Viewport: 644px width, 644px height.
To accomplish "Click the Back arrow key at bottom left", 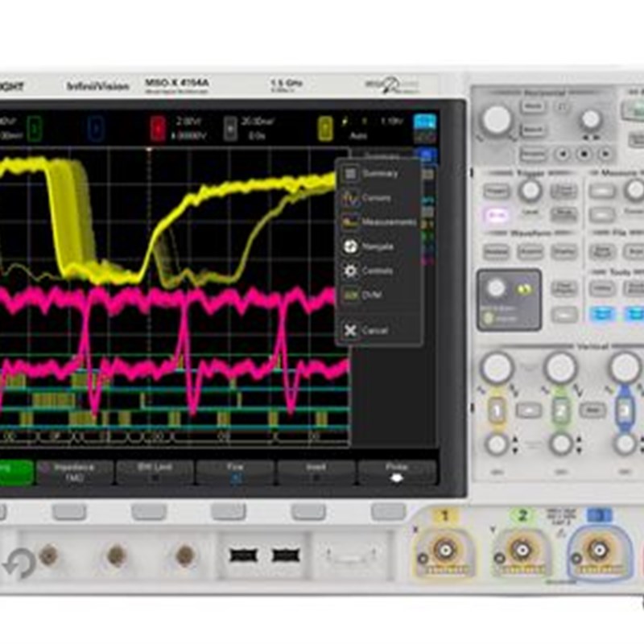I will [19, 563].
